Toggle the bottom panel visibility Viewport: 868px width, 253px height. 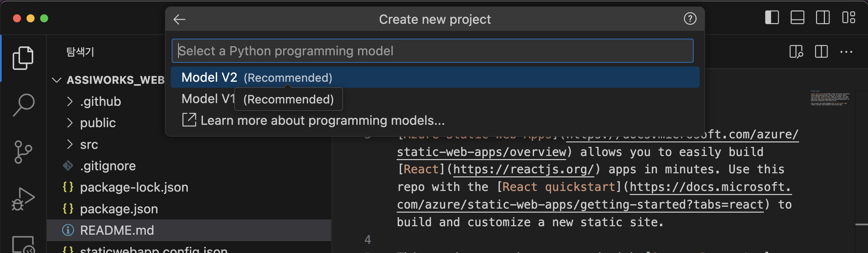(x=797, y=18)
